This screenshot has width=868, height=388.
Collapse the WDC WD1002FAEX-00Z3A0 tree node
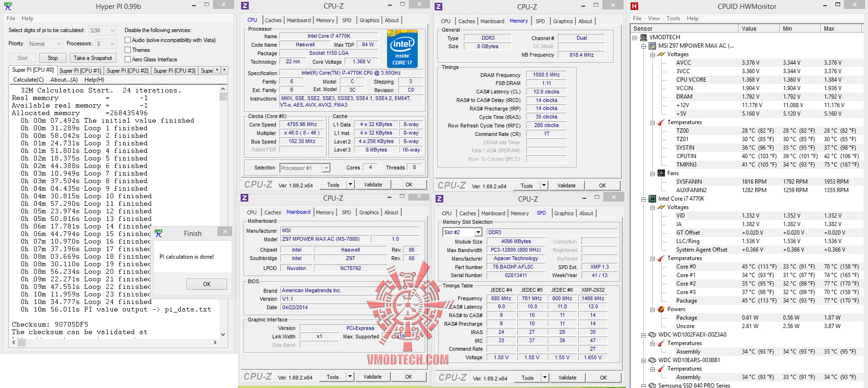point(643,335)
